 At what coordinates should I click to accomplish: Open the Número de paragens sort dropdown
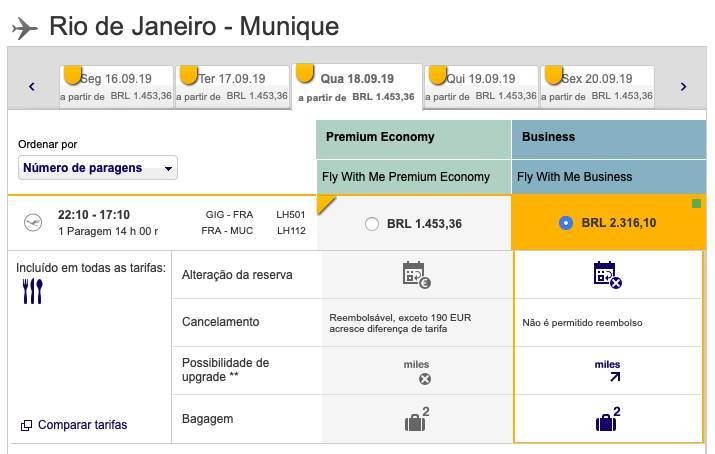point(98,168)
